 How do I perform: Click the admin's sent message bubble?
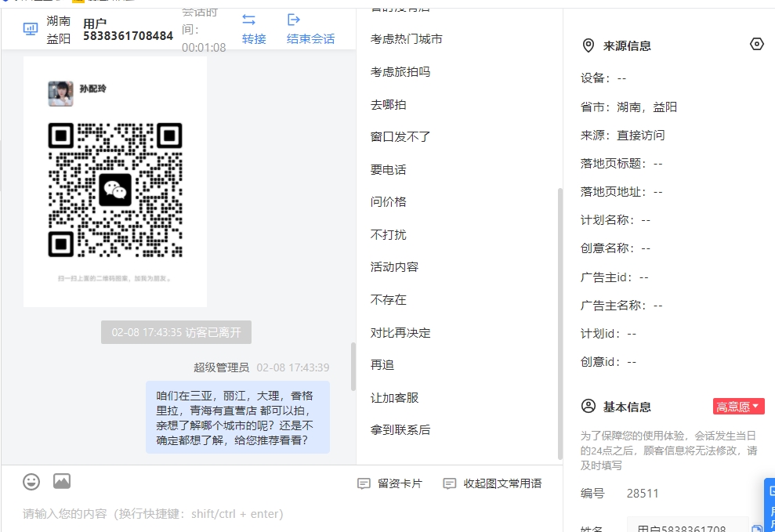point(237,418)
